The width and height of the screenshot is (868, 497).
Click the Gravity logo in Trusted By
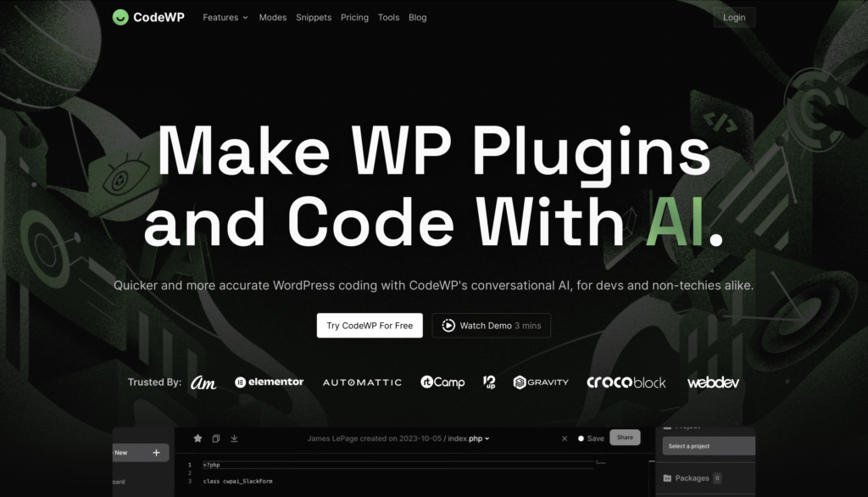coord(541,383)
